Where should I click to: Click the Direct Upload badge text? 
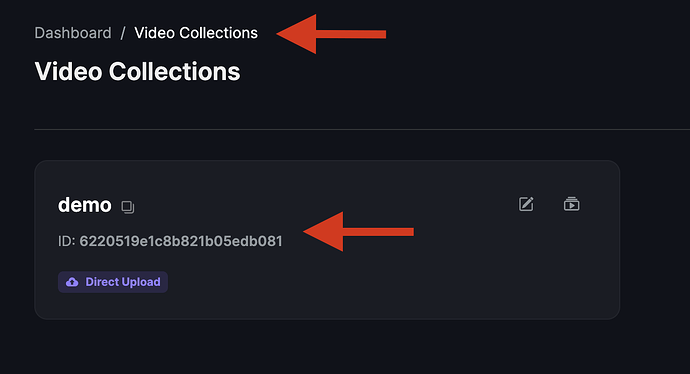pos(123,282)
